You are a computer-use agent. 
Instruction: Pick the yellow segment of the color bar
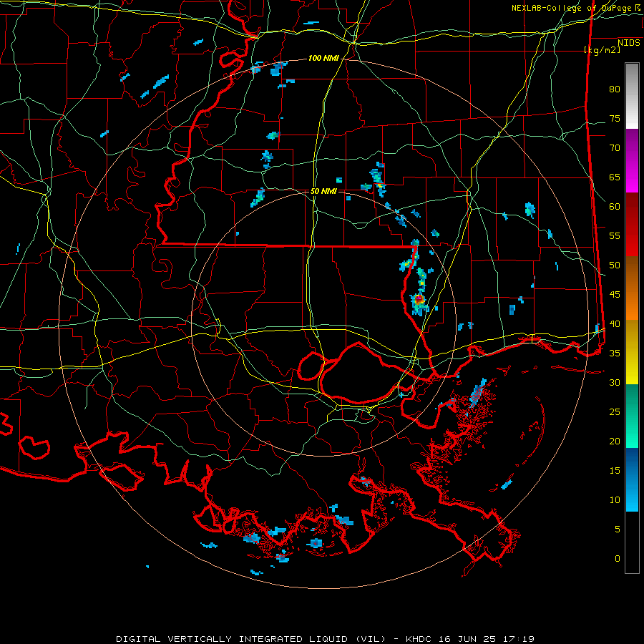coord(632,352)
